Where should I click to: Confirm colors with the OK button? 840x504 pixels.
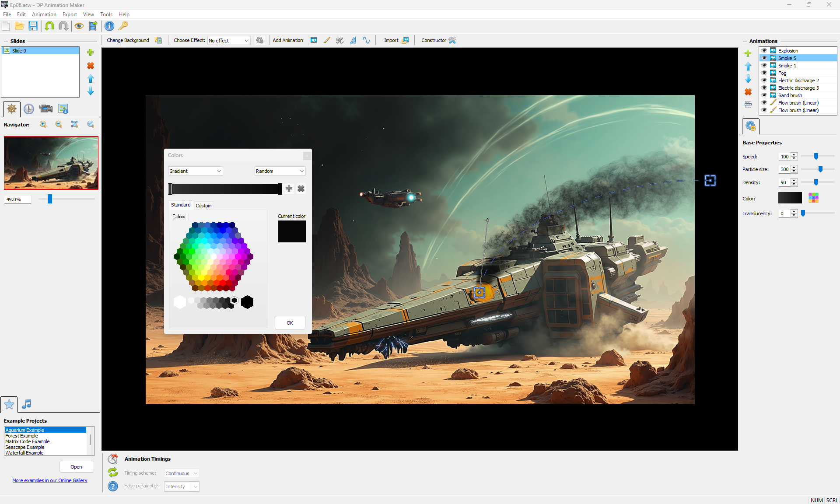coord(290,323)
